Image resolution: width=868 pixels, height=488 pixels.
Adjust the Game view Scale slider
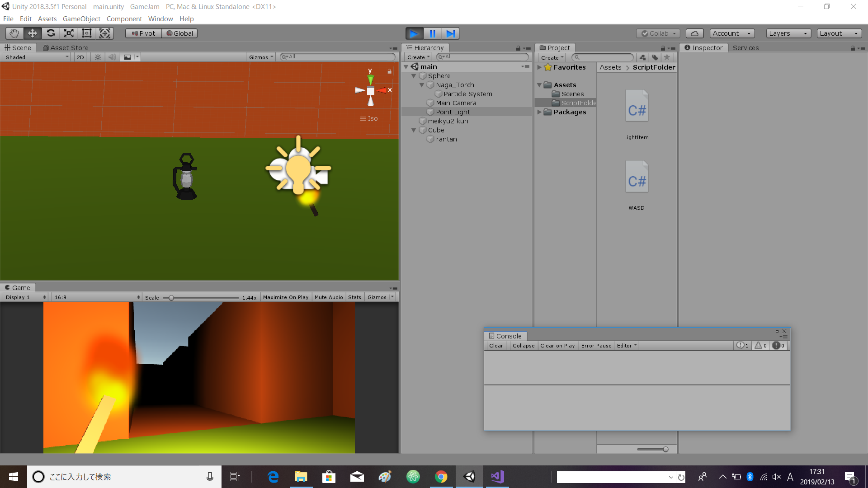(x=171, y=298)
